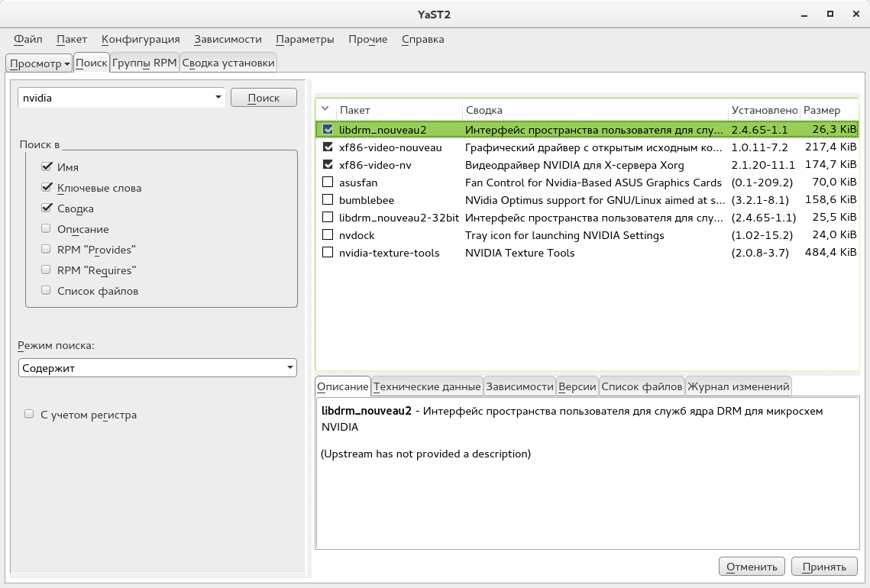Open the Зависимости menu
The height and width of the screenshot is (588, 870).
click(228, 39)
